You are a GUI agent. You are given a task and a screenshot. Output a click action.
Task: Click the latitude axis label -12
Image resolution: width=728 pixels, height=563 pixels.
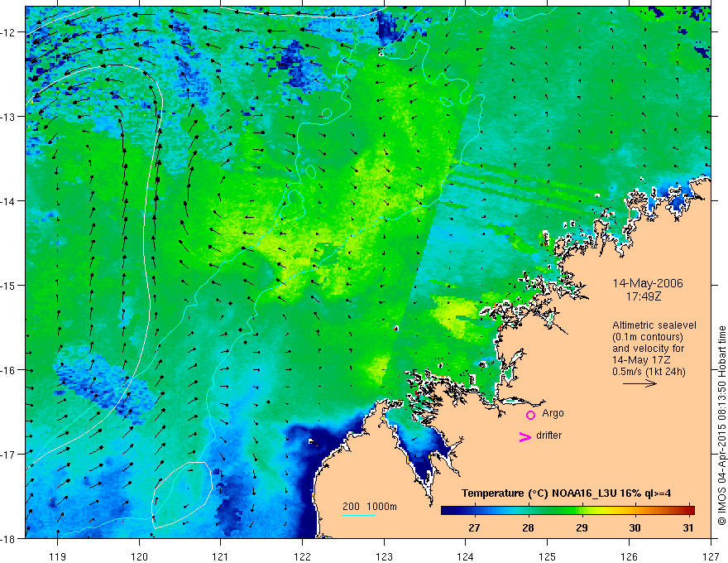pyautogui.click(x=8, y=32)
